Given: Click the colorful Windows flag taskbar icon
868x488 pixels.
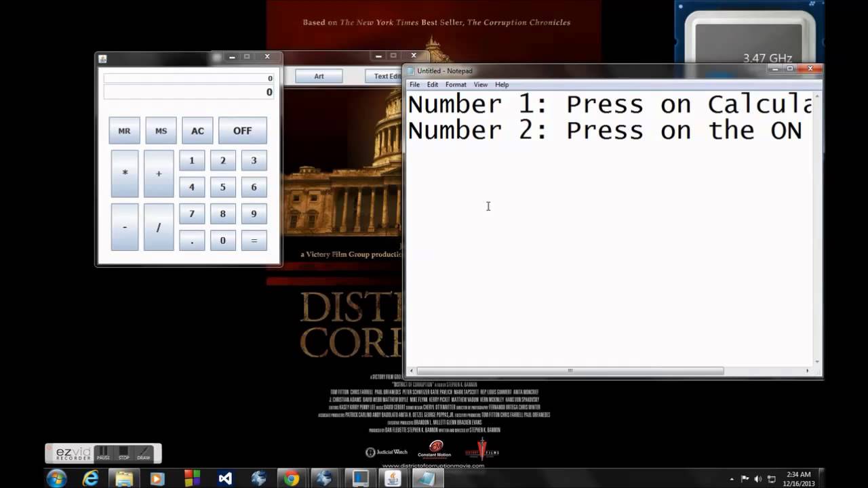Looking at the screenshot, I should [191, 479].
